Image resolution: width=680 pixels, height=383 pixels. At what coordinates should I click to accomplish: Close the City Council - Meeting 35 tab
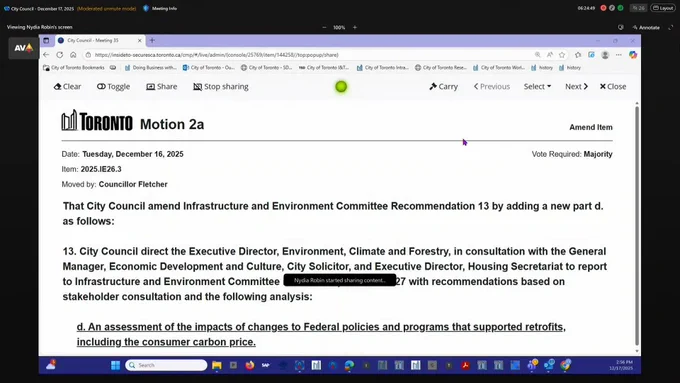(x=140, y=40)
